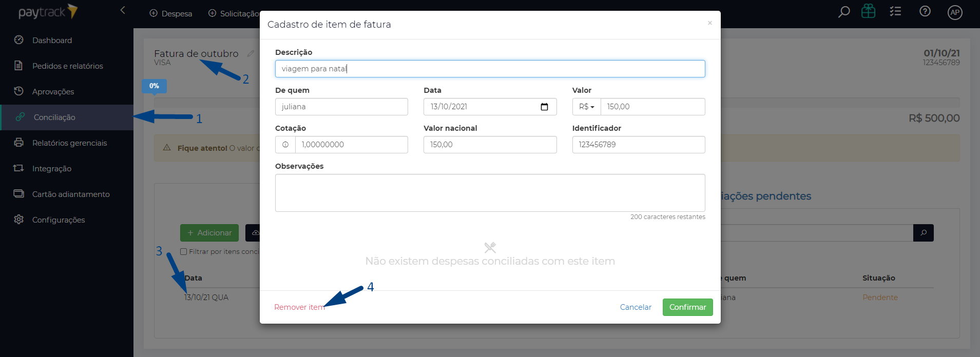This screenshot has height=357, width=980.
Task: Click the info icon in Cotação field
Action: pyautogui.click(x=285, y=145)
